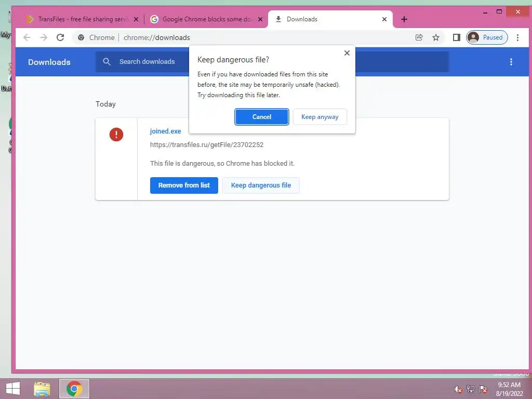The image size is (532, 399).
Task: Click the Today date label
Action: 105,104
